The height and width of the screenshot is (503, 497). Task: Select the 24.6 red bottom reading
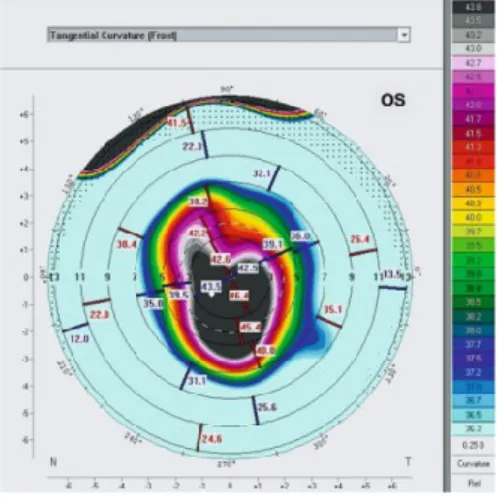(x=212, y=439)
